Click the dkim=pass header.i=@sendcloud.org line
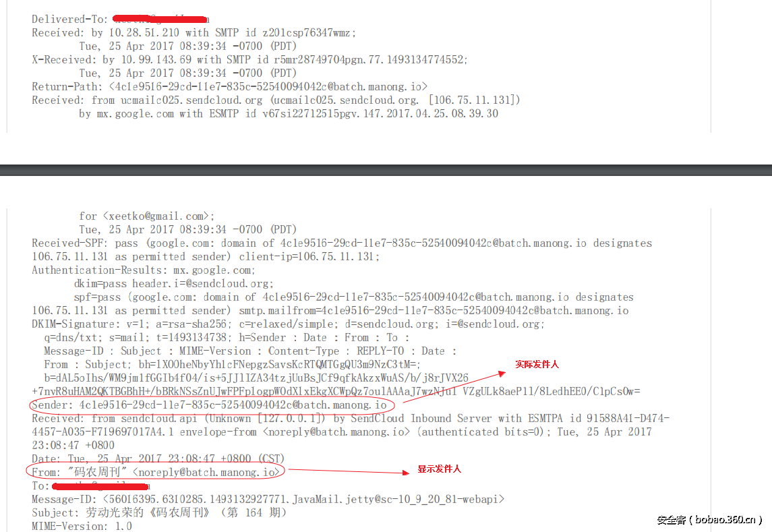The image size is (772, 532). pyautogui.click(x=173, y=284)
